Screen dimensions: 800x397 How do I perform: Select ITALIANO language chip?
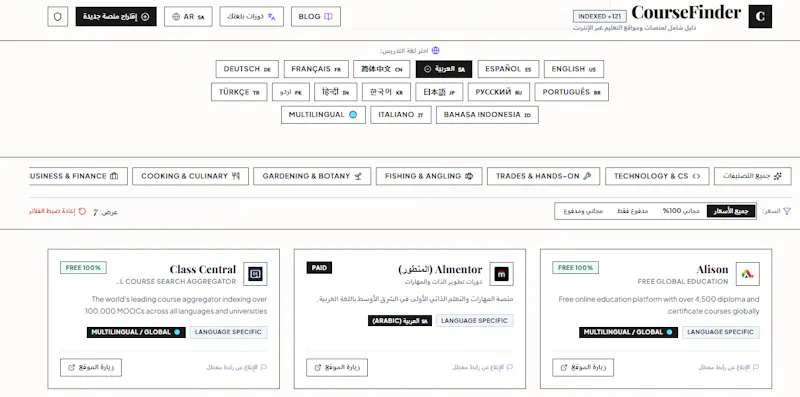[401, 115]
